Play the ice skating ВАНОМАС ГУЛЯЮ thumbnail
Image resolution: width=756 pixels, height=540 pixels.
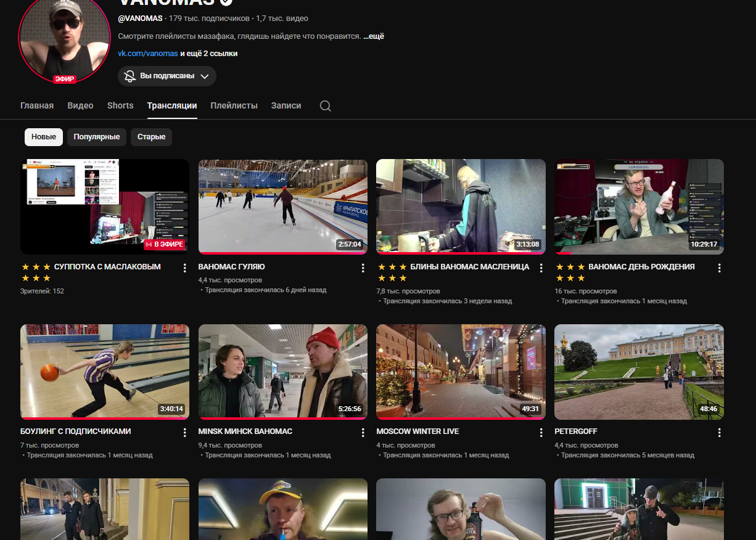point(282,207)
